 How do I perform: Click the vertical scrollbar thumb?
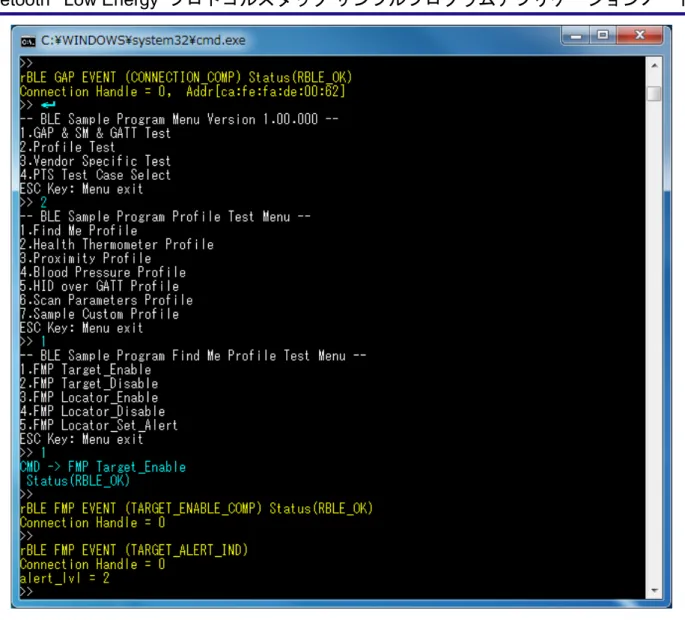coord(654,94)
